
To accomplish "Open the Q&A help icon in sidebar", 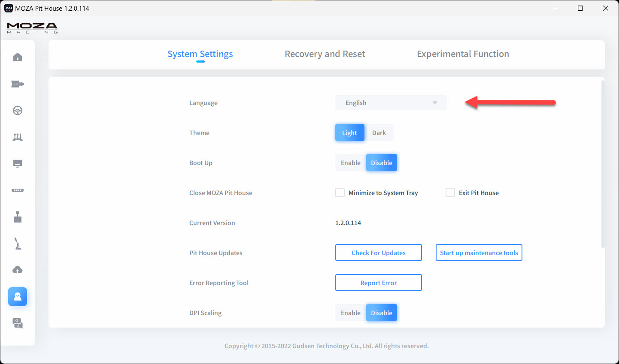I will (x=18, y=323).
